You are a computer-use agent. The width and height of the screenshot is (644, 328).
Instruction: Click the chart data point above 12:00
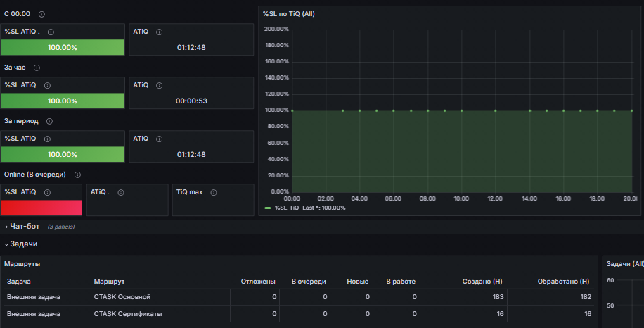click(496, 111)
